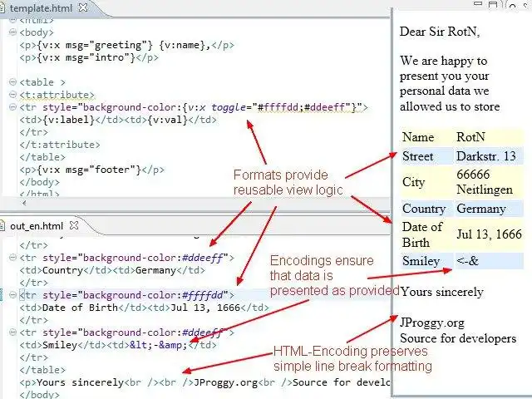The image size is (532, 399).
Task: Click the '66666 Neitlingen' value cell
Action: (489, 182)
